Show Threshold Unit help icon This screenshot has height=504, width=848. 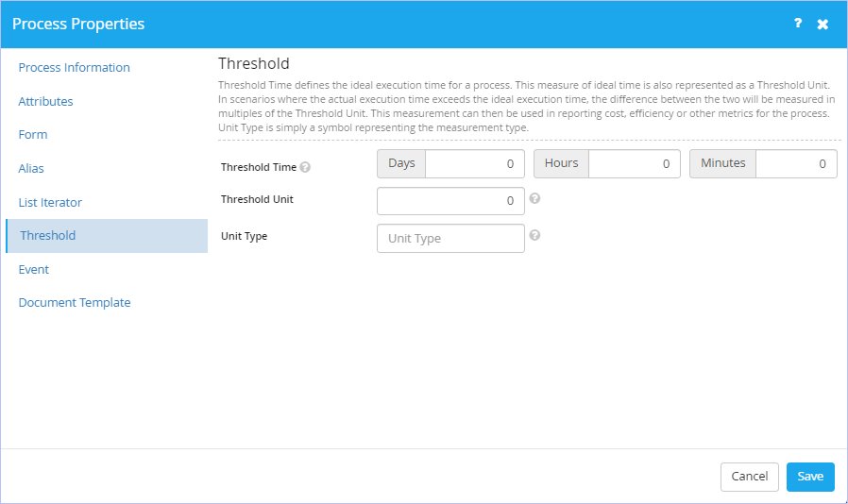point(534,198)
